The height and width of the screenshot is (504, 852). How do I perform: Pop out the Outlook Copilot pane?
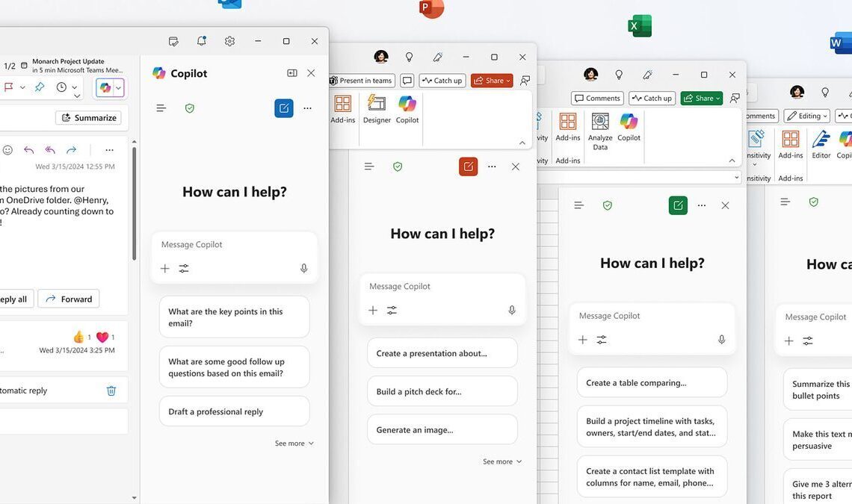pos(291,72)
